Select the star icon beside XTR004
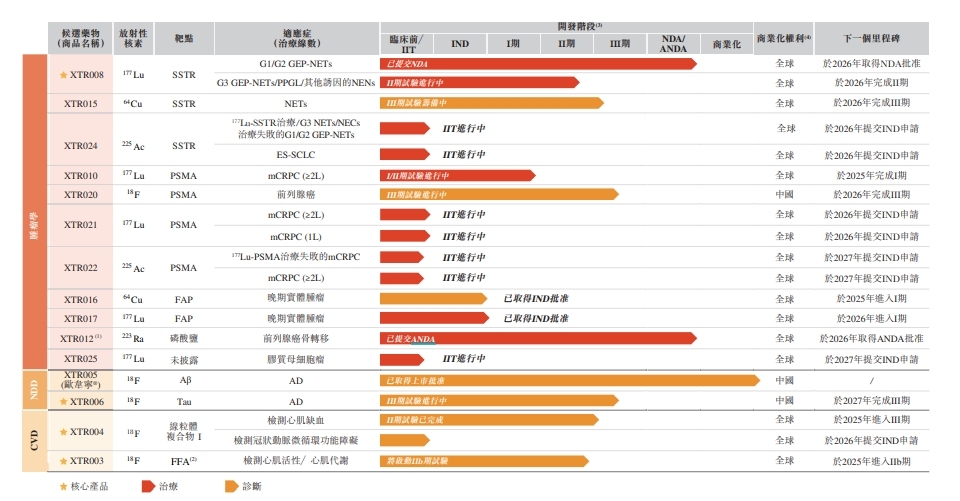Viewport: 960px width, 501px height. [64, 432]
